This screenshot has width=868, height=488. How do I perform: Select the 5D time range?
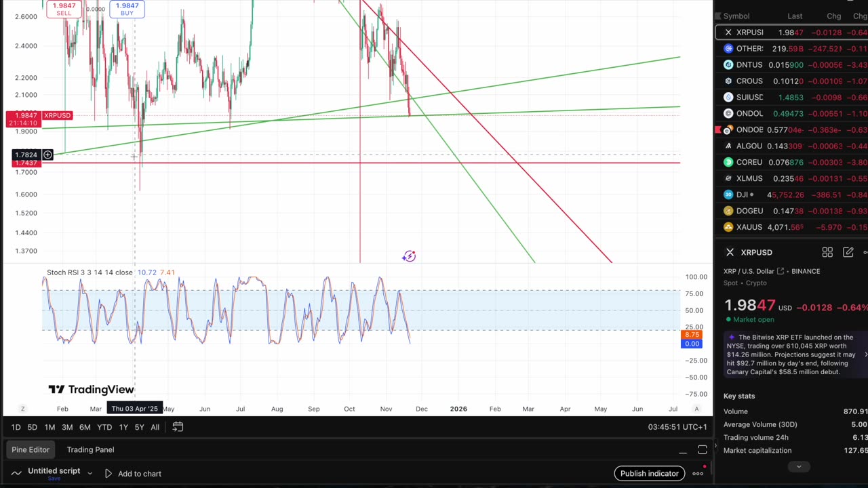(32, 428)
